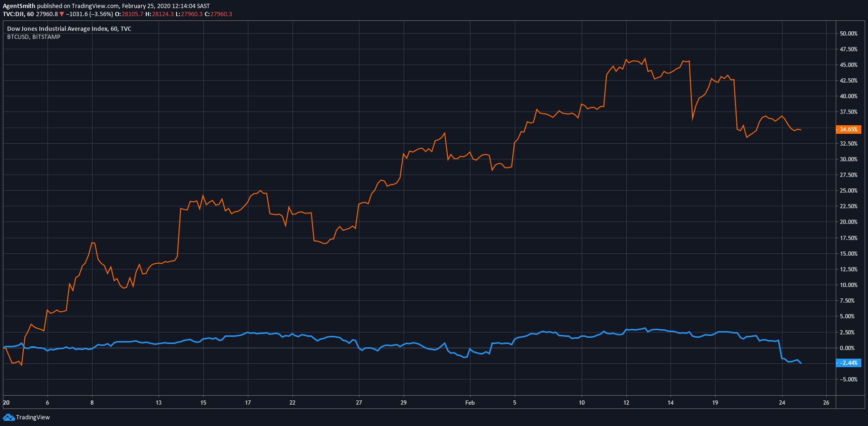Open the TradingView wordmark link
This screenshot has width=868, height=426.
click(33, 417)
